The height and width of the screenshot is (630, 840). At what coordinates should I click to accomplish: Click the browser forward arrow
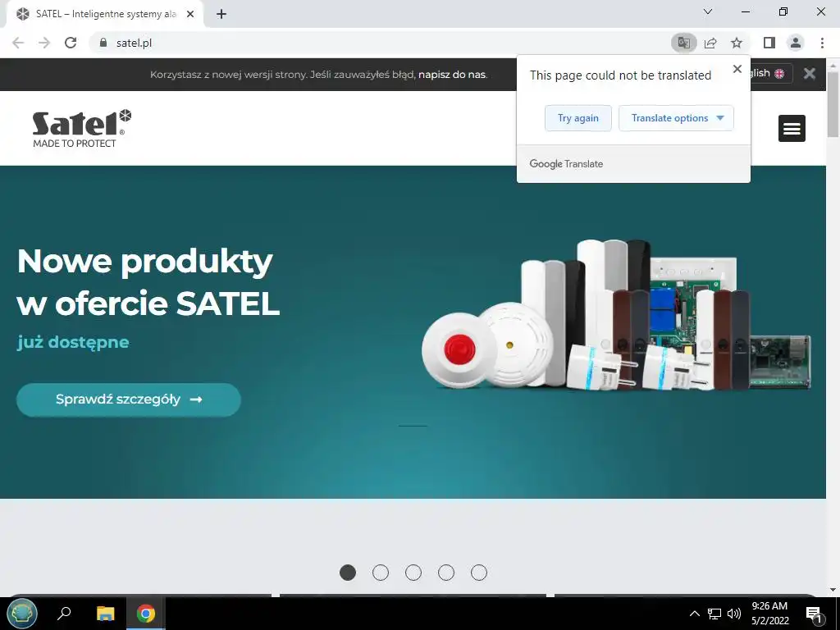pyautogui.click(x=44, y=43)
